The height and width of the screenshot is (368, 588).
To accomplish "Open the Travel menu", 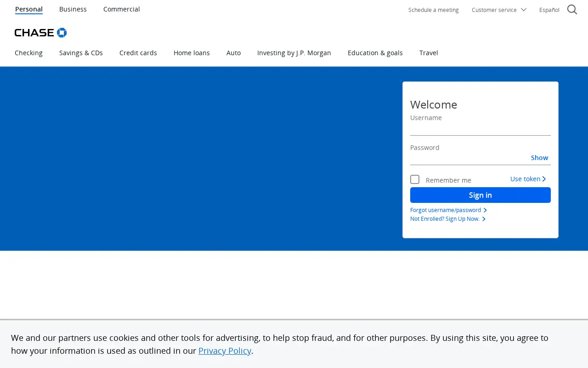I will (x=429, y=53).
